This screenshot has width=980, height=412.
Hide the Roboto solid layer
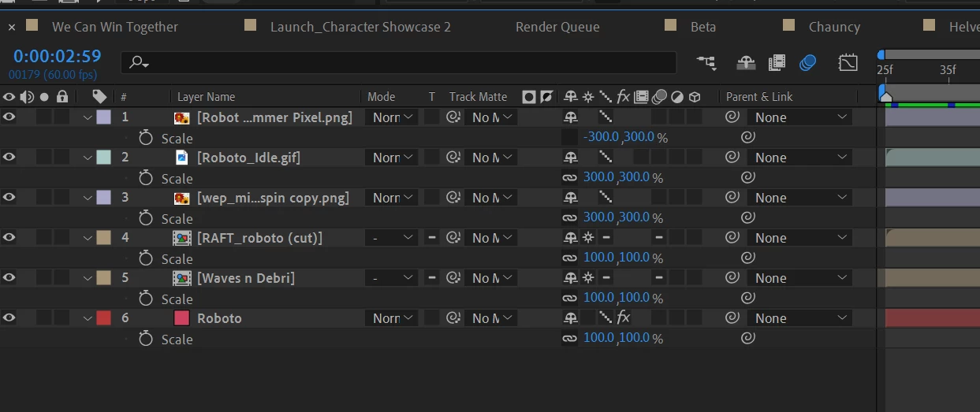pyautogui.click(x=9, y=318)
